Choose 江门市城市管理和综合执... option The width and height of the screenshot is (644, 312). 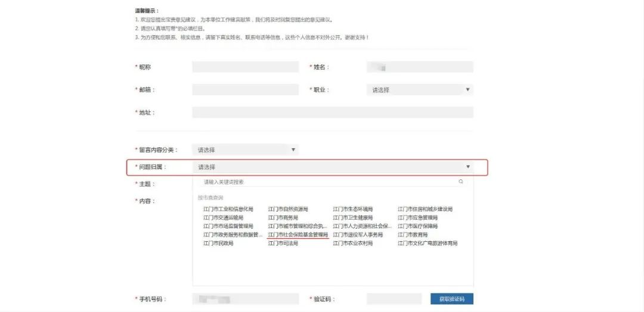[x=298, y=226]
